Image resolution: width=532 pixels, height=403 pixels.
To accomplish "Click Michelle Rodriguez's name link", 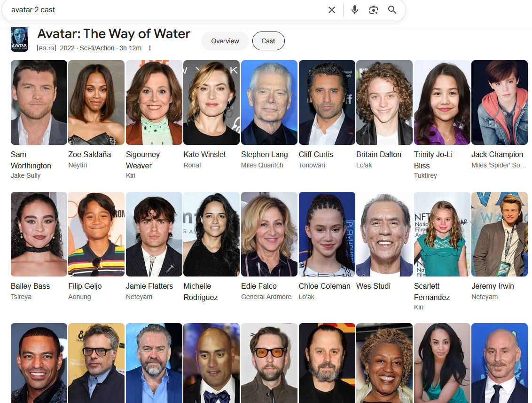I will (201, 292).
